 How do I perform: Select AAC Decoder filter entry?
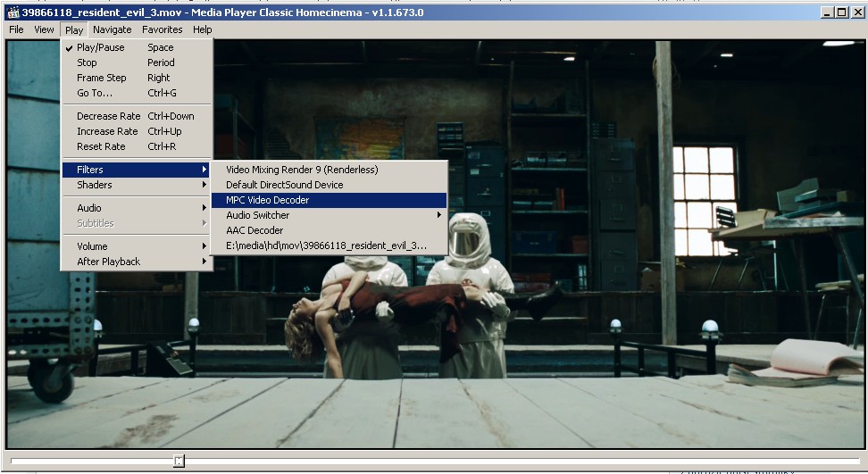coord(329,230)
